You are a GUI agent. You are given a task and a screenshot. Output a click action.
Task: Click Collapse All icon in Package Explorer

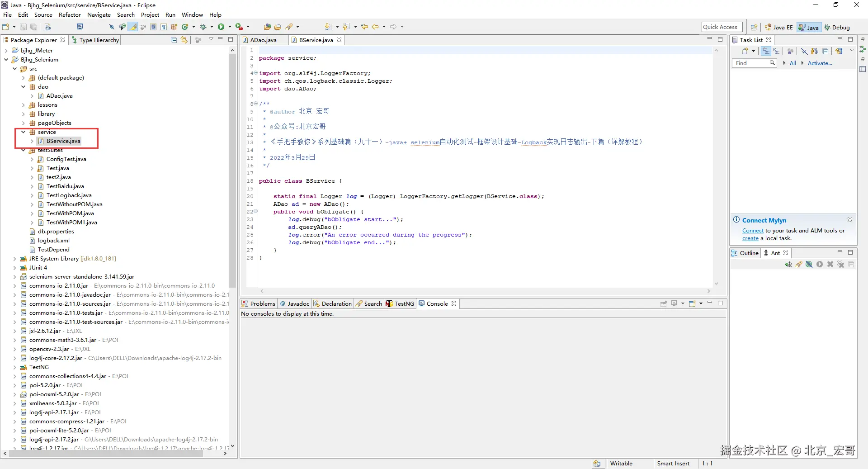click(174, 40)
